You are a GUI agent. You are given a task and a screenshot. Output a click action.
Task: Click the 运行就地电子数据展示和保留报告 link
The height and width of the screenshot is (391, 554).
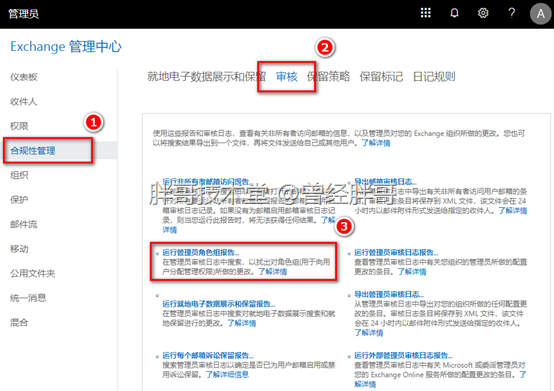tap(218, 304)
